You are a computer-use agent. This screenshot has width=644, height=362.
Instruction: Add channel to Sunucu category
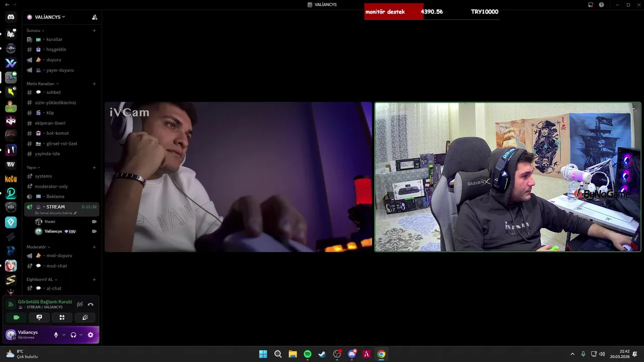click(94, 31)
